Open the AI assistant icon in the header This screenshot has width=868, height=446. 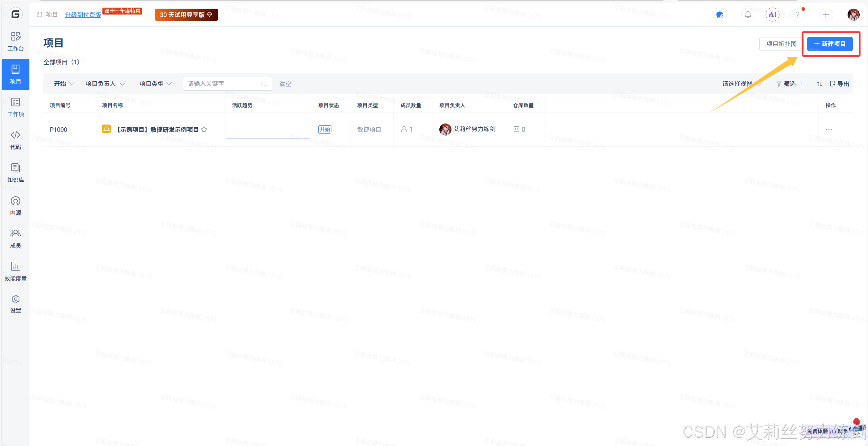coord(772,15)
